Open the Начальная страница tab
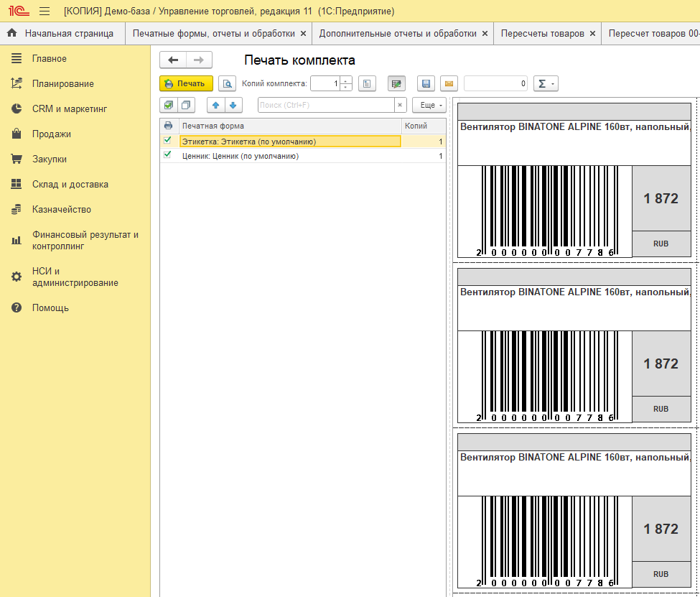Image resolution: width=700 pixels, height=597 pixels. (62, 34)
